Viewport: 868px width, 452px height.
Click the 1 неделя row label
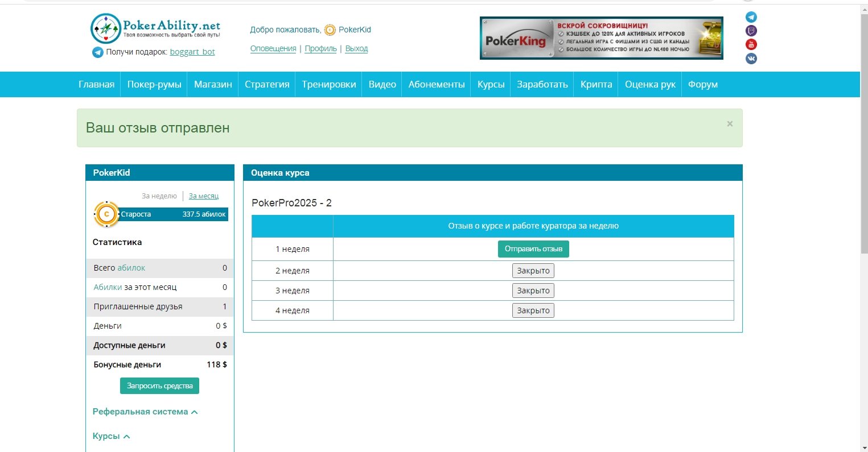pos(293,249)
